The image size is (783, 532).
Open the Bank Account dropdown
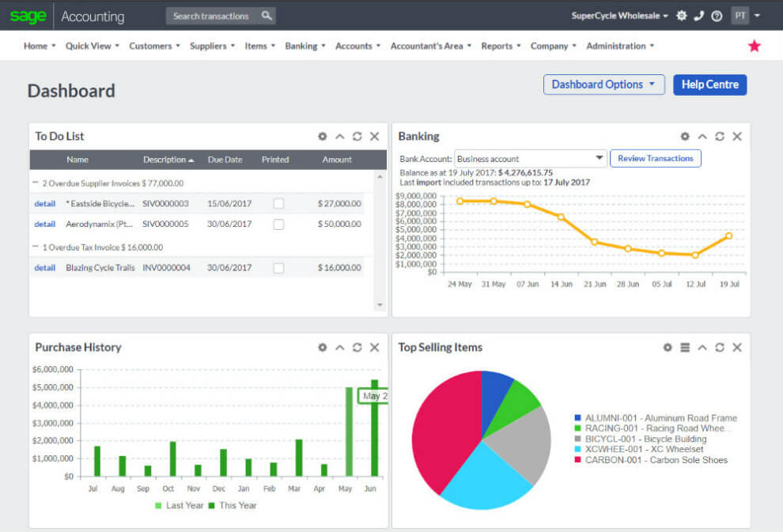598,158
